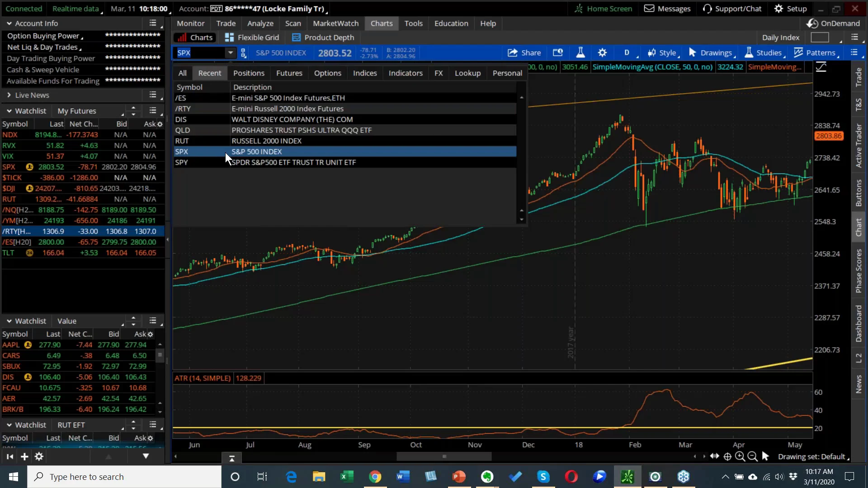Click the SPX symbol input field
Screen dimensions: 868x488
tap(200, 53)
